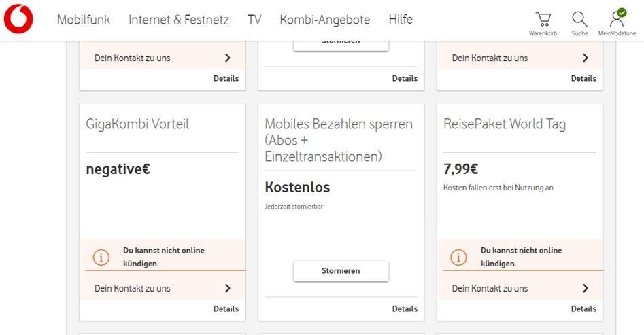The width and height of the screenshot is (644, 335).
Task: Click Details link in top-middle card
Action: pyautogui.click(x=405, y=78)
